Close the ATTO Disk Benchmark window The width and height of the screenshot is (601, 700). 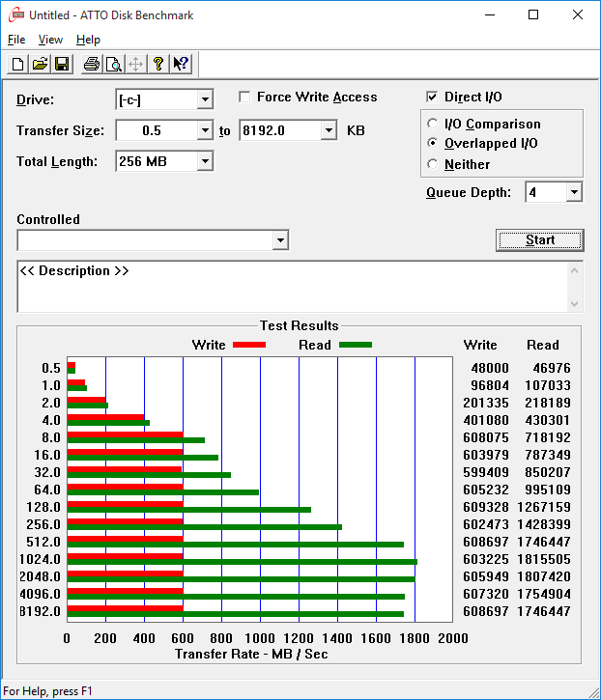(x=578, y=14)
